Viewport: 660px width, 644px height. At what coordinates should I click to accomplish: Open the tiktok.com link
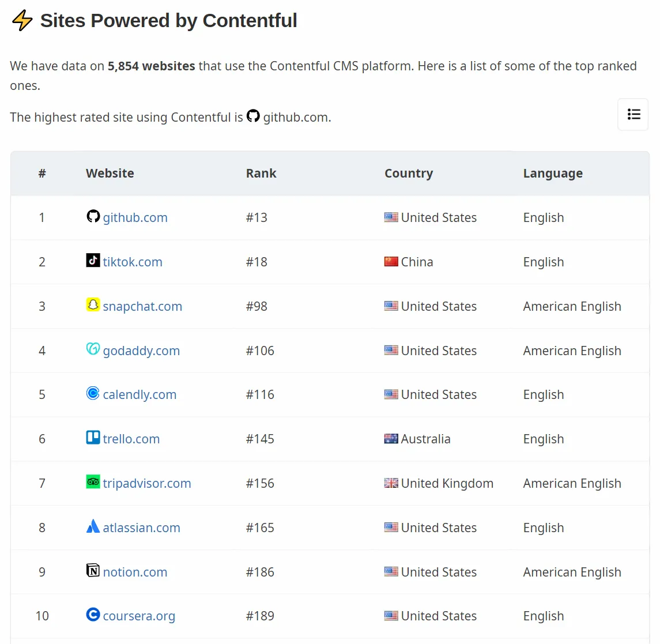click(x=133, y=262)
